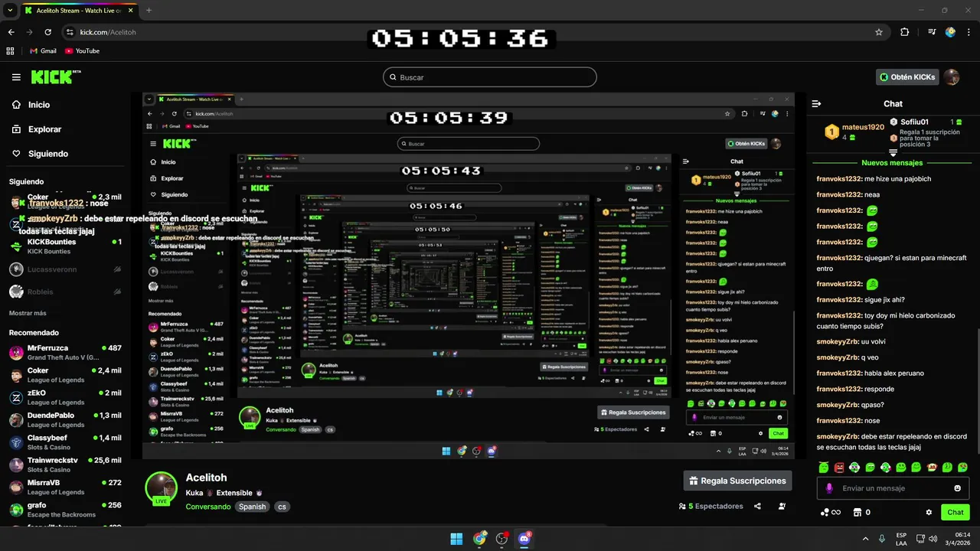Open the KICKBounties followed channel
Image resolution: width=980 pixels, height=551 pixels.
pyautogui.click(x=66, y=246)
